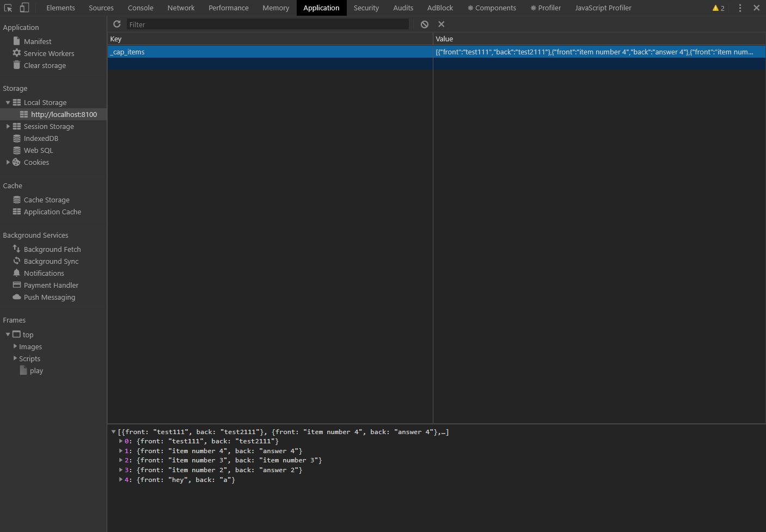Screen dimensions: 766x532
Task: Collapse the top frame node
Action: (8, 334)
